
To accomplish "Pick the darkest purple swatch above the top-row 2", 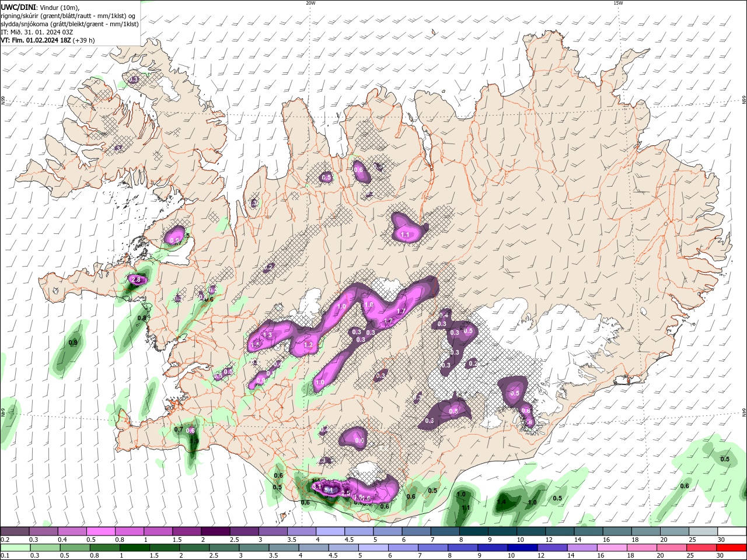I will [215, 531].
